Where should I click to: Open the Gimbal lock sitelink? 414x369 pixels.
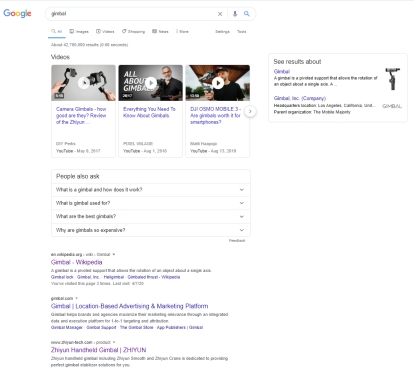[x=62, y=277]
